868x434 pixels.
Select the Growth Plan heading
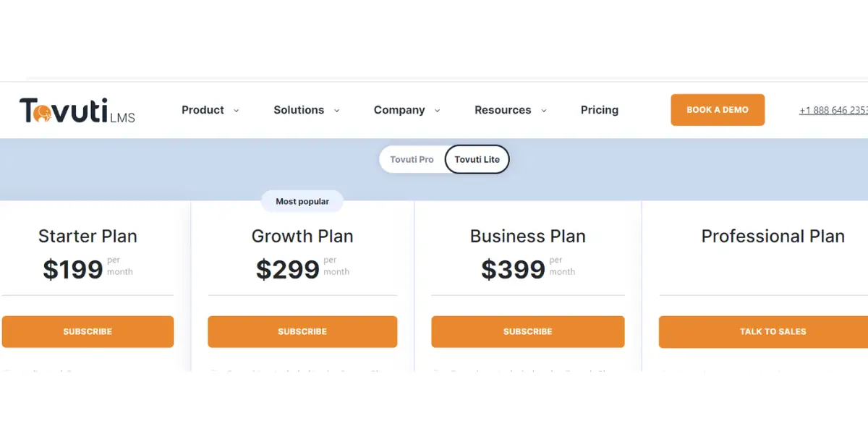(302, 236)
